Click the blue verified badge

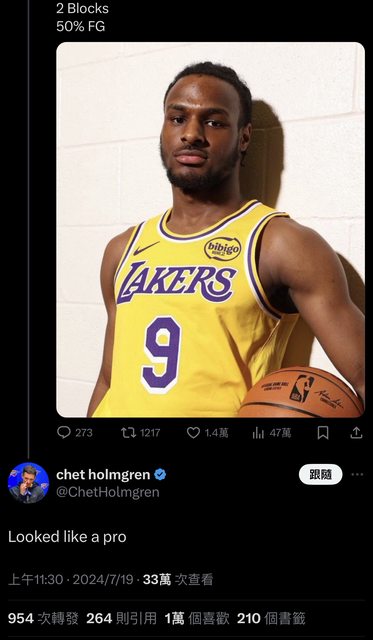click(160, 475)
